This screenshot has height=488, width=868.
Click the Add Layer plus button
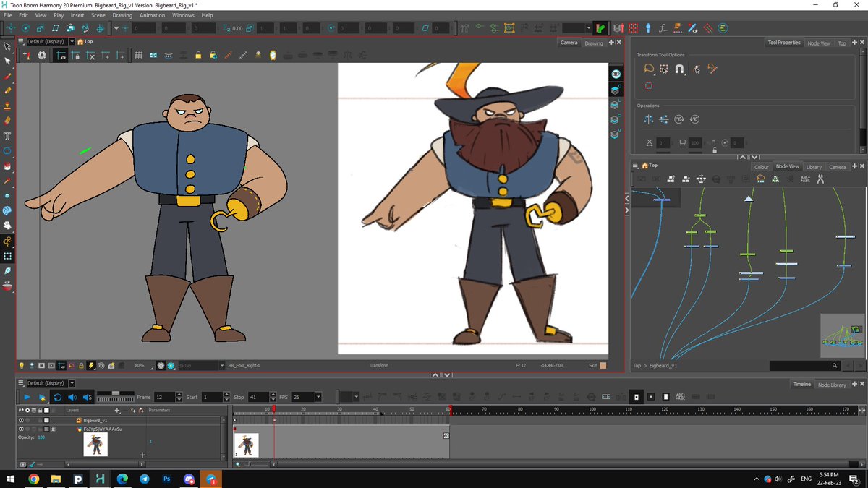117,410
